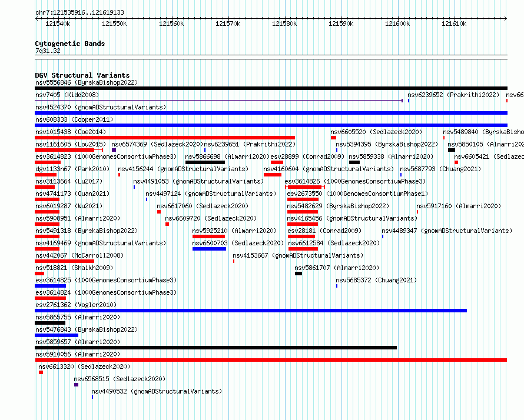Click nsv6609720 (Sedlazeck2020) label
524x420 pixels.
coord(211,218)
